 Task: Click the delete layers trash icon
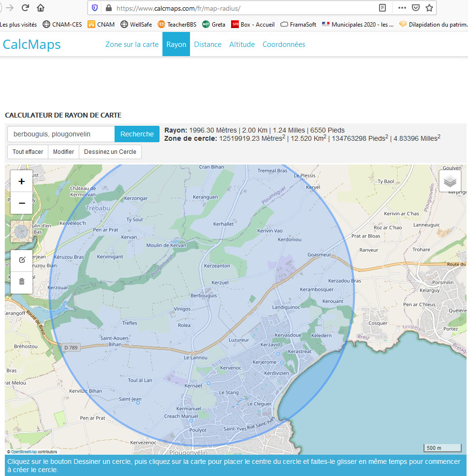tap(22, 282)
